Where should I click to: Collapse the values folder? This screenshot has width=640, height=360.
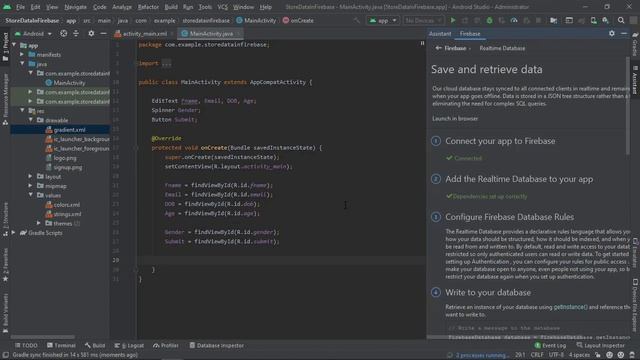[31, 196]
